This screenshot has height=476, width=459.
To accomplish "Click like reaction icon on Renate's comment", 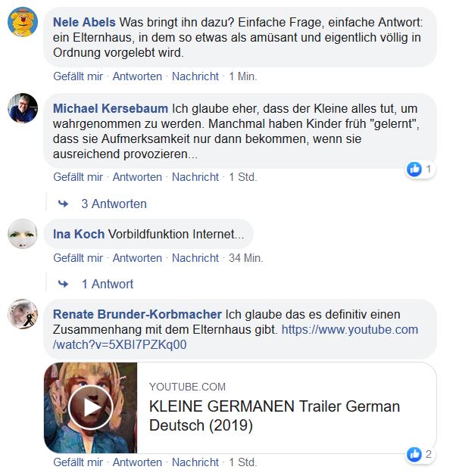I will tap(414, 455).
